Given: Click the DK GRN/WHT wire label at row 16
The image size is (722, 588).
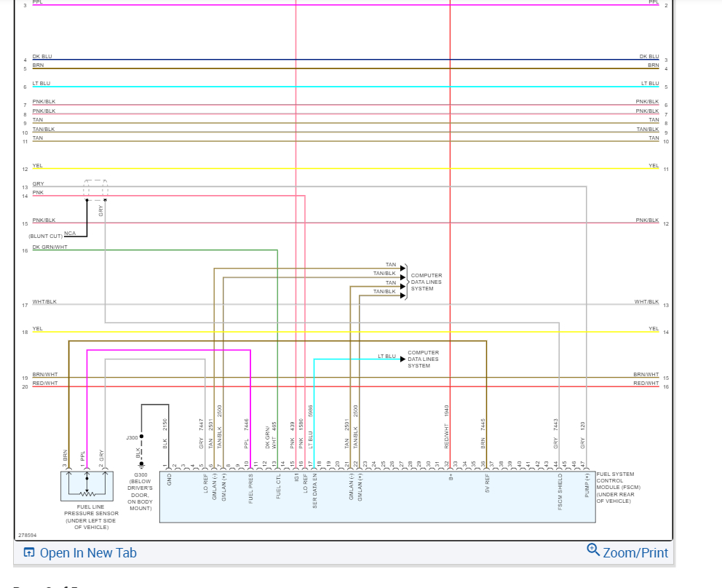Looking at the screenshot, I should (x=49, y=247).
